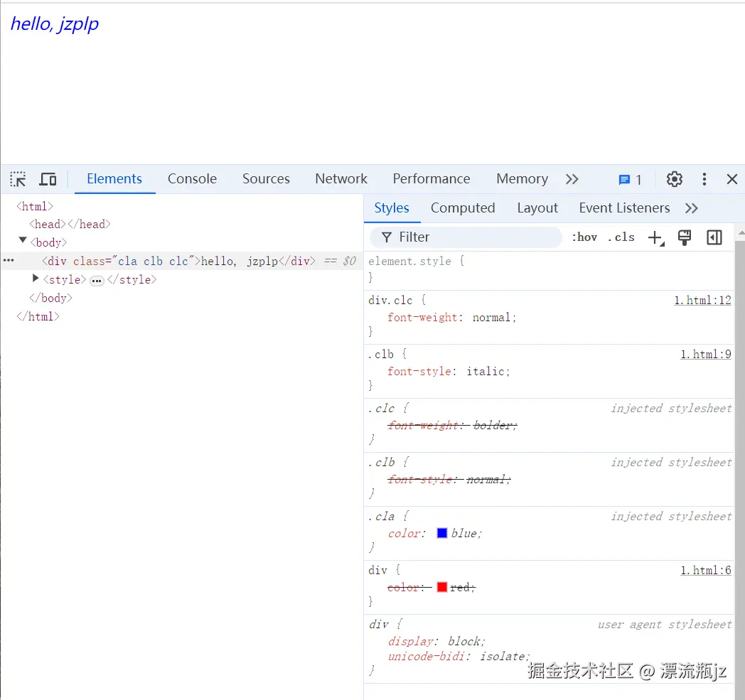This screenshot has height=700, width=745.
Task: Activate the inspect element picker icon
Action: coord(18,179)
